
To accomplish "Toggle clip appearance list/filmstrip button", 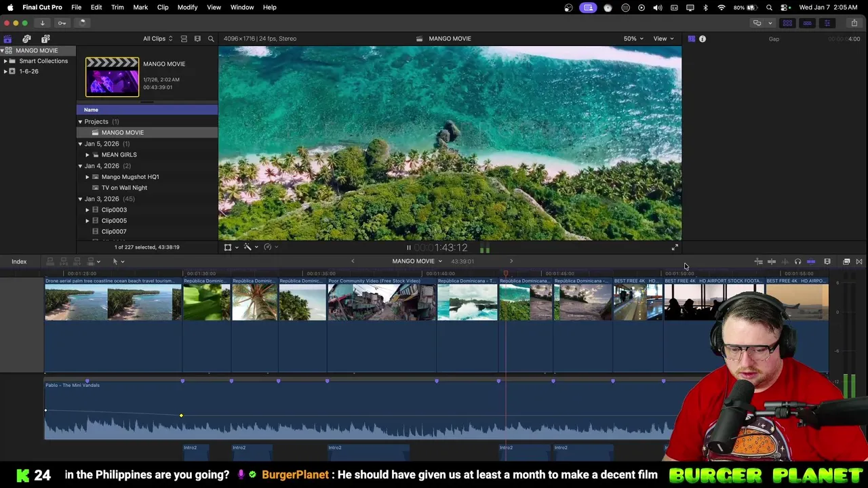I will [184, 39].
